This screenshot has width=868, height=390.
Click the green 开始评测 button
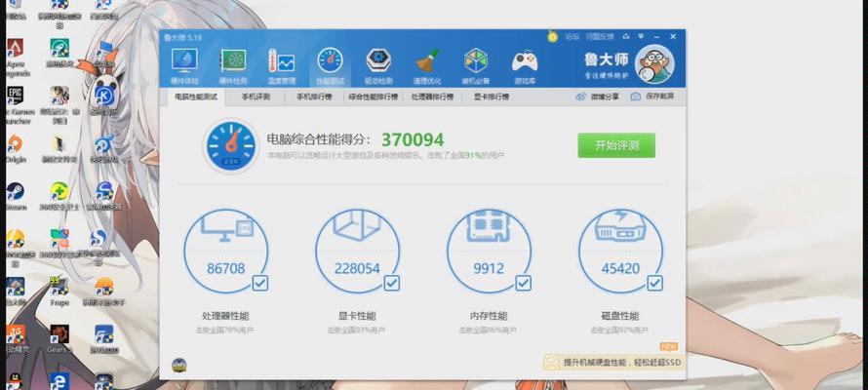tap(616, 145)
